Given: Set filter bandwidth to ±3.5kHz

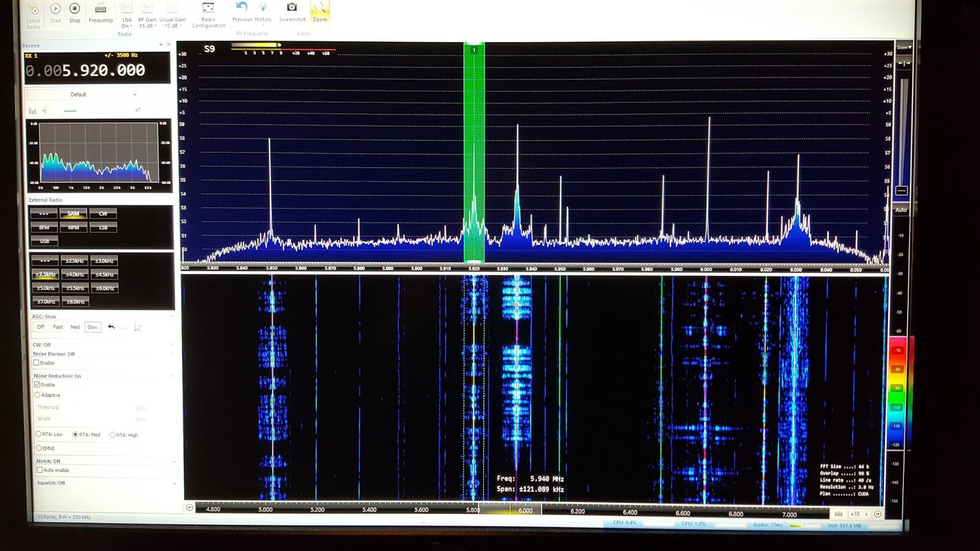Looking at the screenshot, I should [45, 274].
